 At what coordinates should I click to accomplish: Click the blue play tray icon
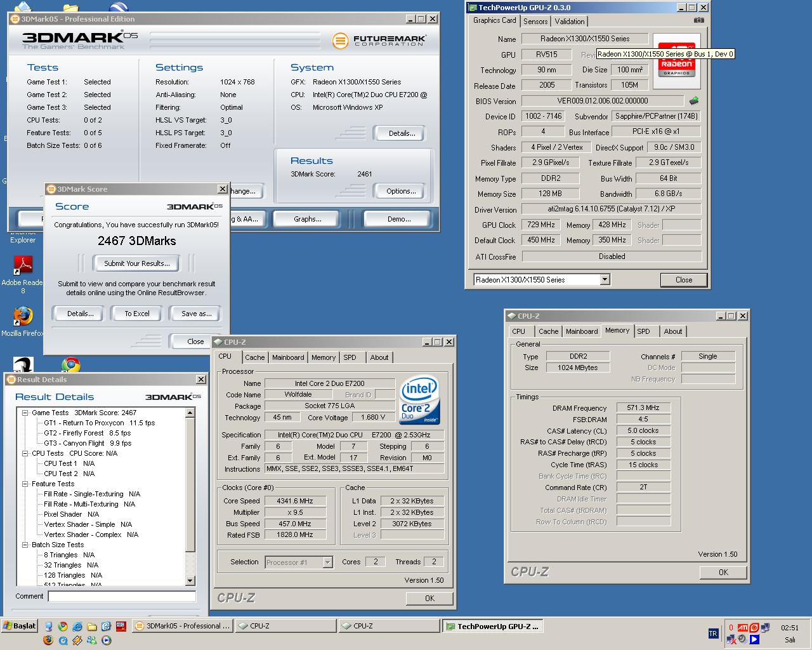[x=754, y=639]
